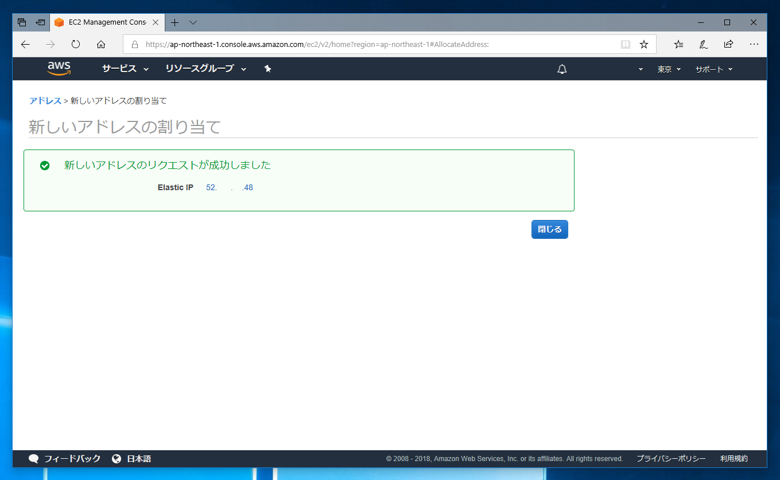Viewport: 780px width, 480px height.
Task: Open the サービス menu
Action: point(125,69)
